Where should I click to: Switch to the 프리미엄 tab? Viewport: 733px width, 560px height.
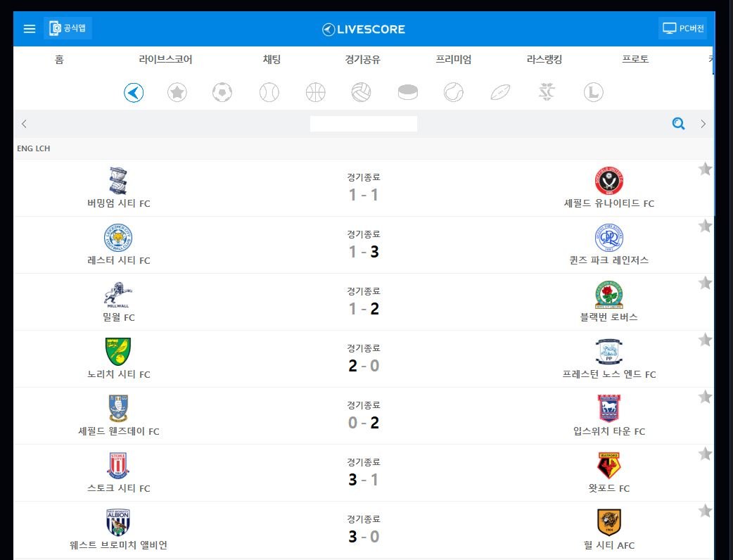click(x=454, y=60)
